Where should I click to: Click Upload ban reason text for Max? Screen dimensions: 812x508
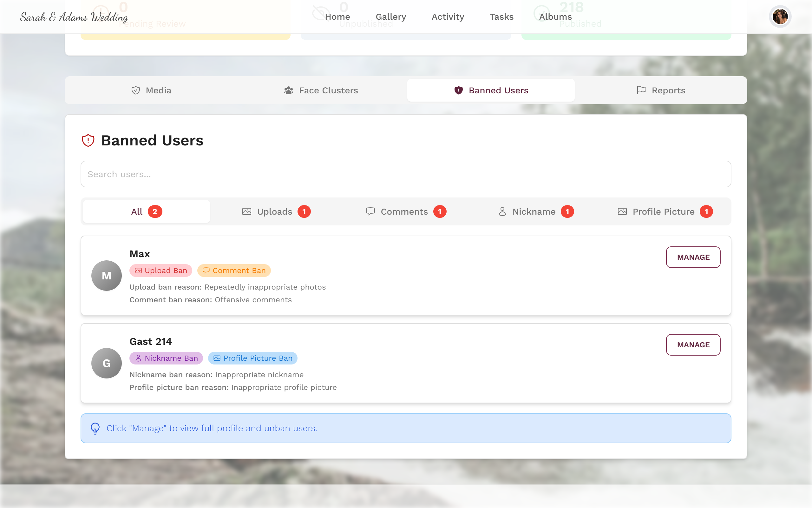(227, 287)
